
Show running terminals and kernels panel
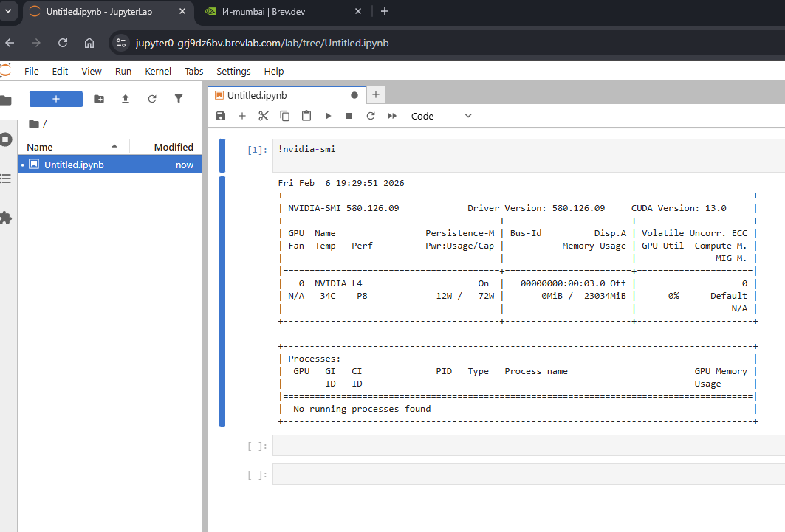tap(6, 139)
